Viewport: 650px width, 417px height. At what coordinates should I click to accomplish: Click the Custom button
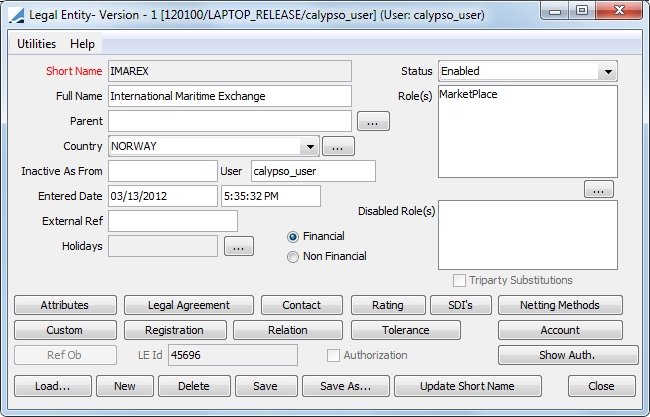coord(65,330)
